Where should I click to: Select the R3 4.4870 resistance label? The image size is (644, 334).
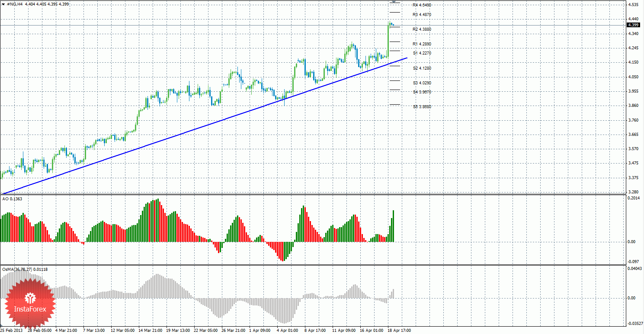pyautogui.click(x=422, y=15)
